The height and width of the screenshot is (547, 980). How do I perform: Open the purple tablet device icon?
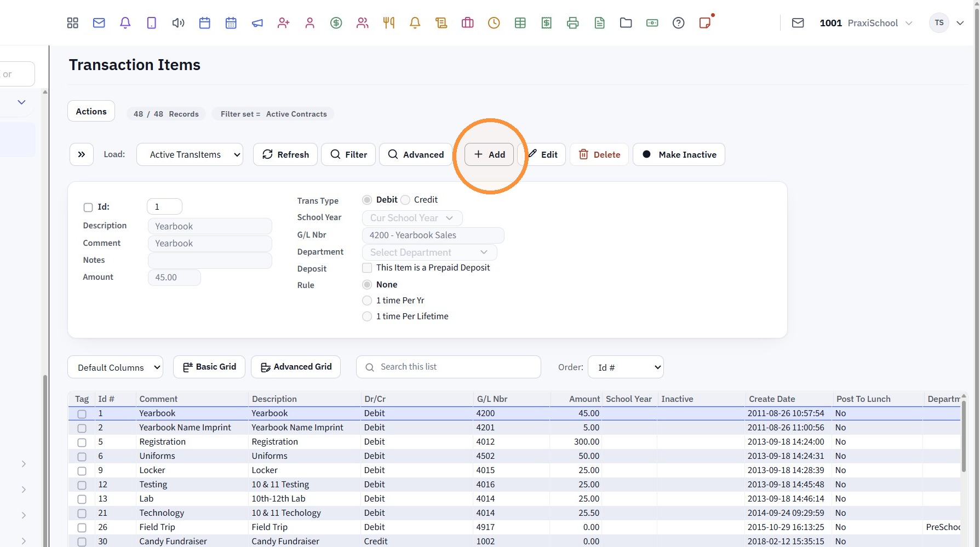coord(152,23)
